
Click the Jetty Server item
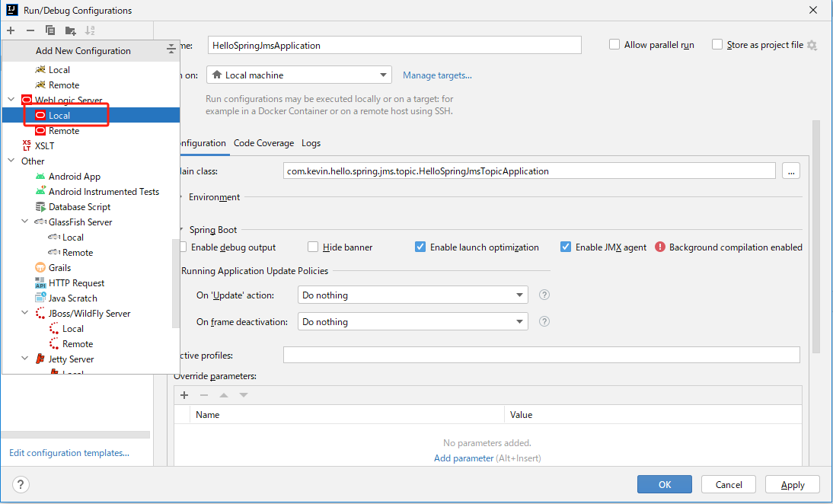[x=91, y=359]
